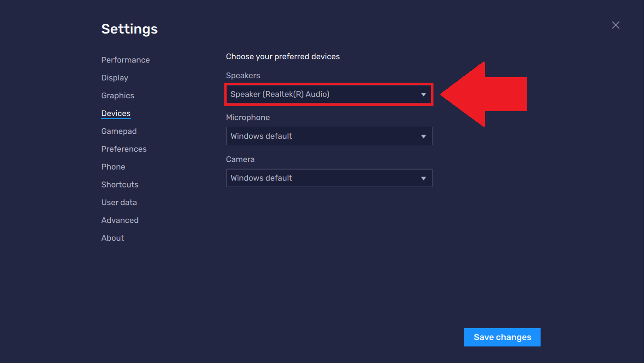Click the Settings title text

130,29
